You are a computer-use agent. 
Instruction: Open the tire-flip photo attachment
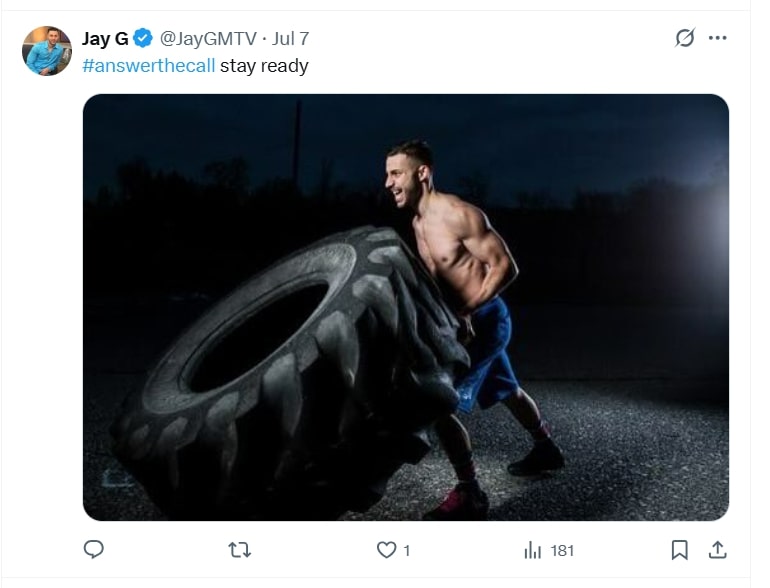pos(406,307)
